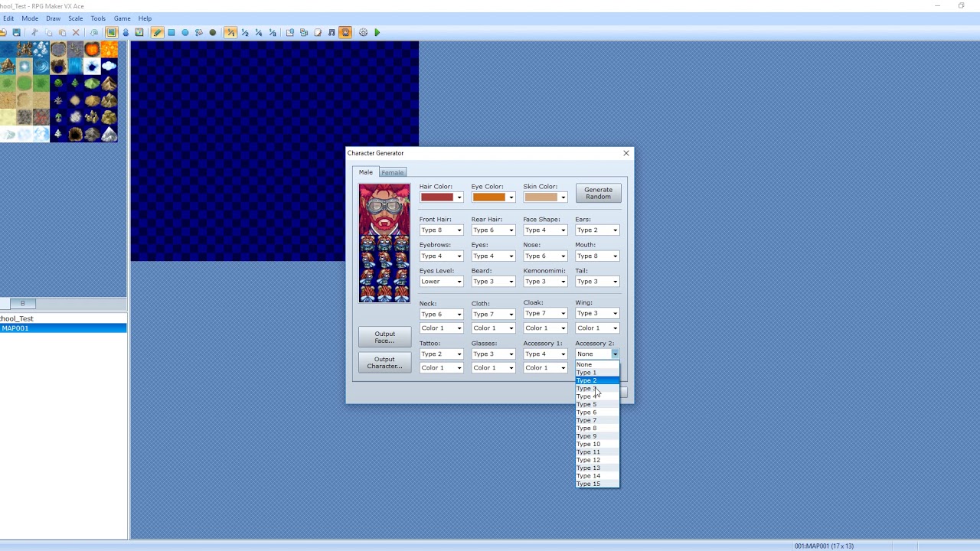Open the Eye Color swatch picker
The width and height of the screenshot is (980, 551).
click(493, 197)
